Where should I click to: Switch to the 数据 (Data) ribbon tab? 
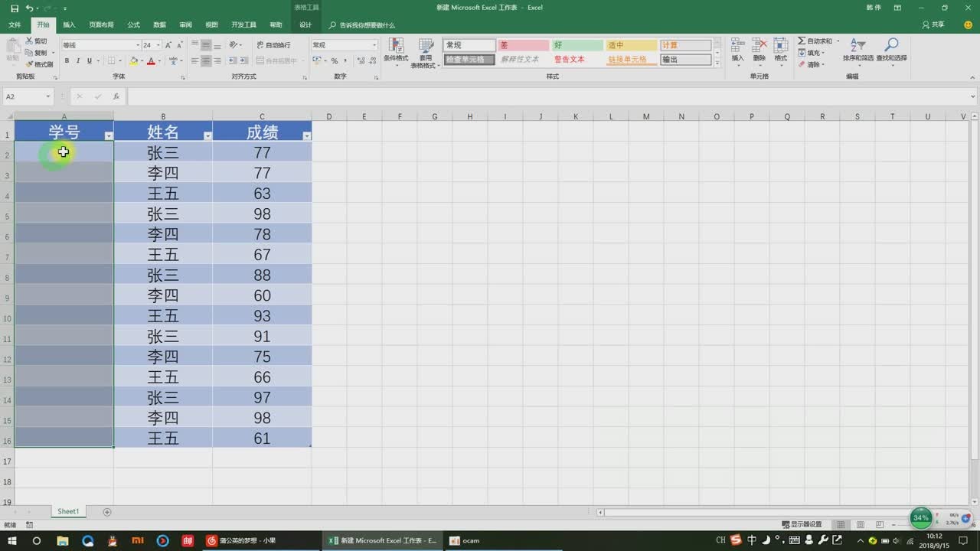click(x=159, y=24)
